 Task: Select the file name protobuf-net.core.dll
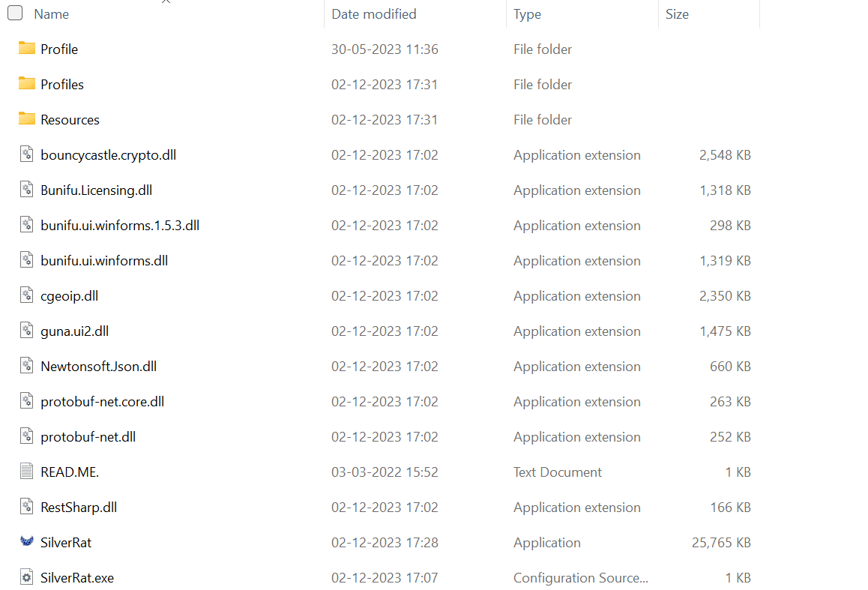(103, 402)
